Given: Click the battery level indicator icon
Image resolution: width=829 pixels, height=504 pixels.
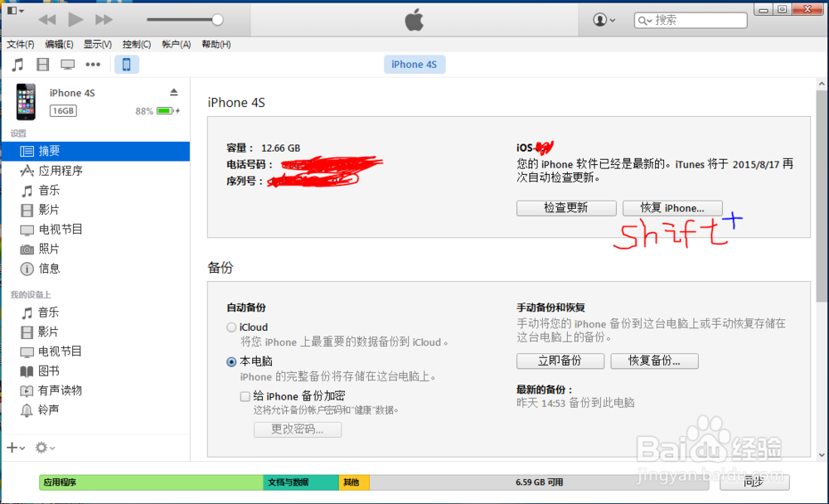Looking at the screenshot, I should pos(165,110).
